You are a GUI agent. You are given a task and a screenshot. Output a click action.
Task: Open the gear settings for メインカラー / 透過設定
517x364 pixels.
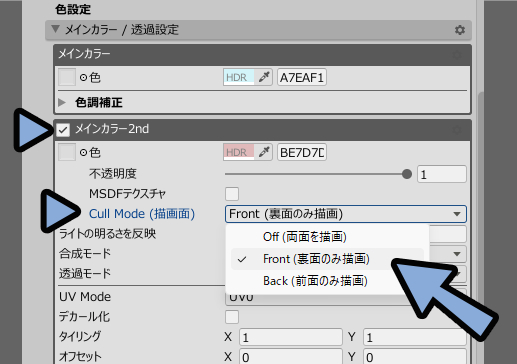(460, 30)
